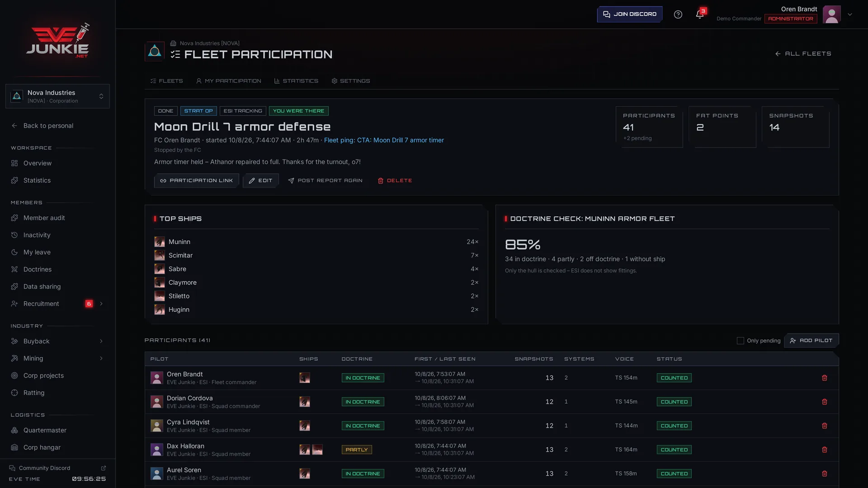Click the Snapshots column header
Image resolution: width=868 pixels, height=488 pixels.
click(x=534, y=359)
